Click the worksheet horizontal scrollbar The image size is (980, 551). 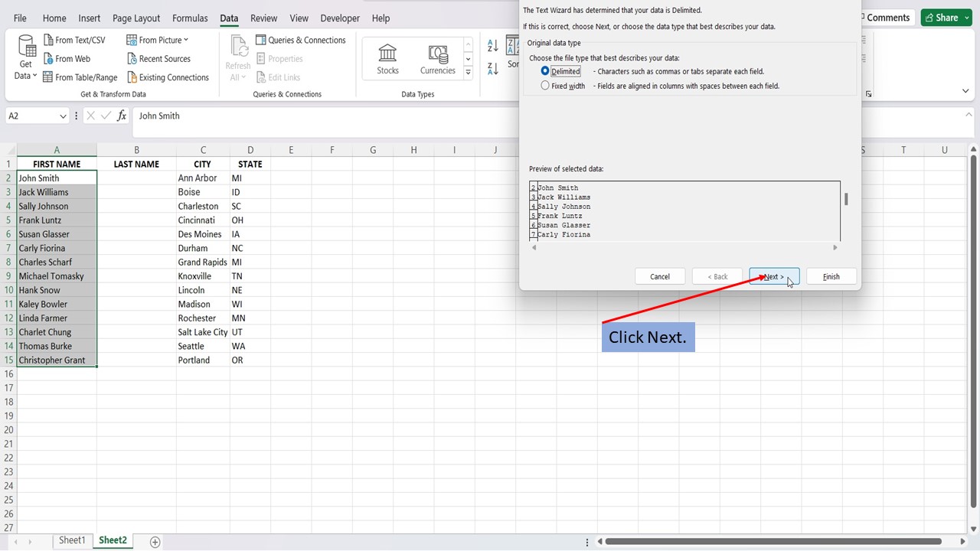click(x=773, y=542)
